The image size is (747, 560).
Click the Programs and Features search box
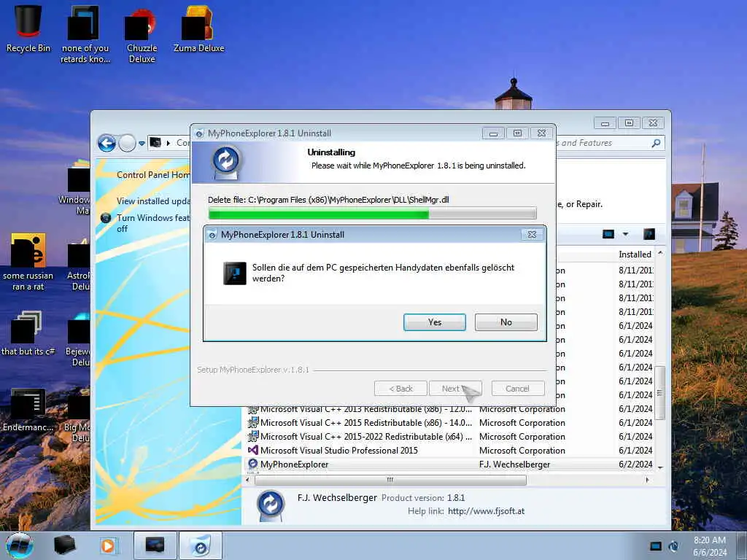pyautogui.click(x=610, y=143)
